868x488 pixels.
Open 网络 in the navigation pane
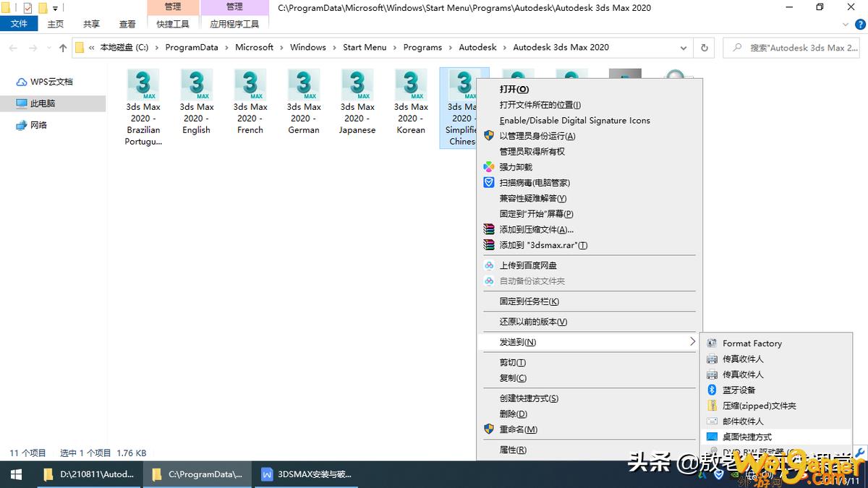pos(32,125)
